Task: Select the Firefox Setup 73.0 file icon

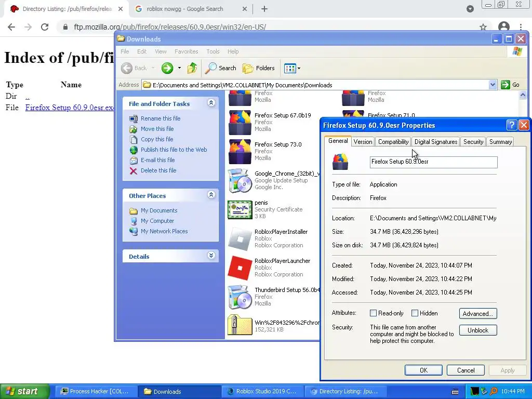Action: [240, 152]
